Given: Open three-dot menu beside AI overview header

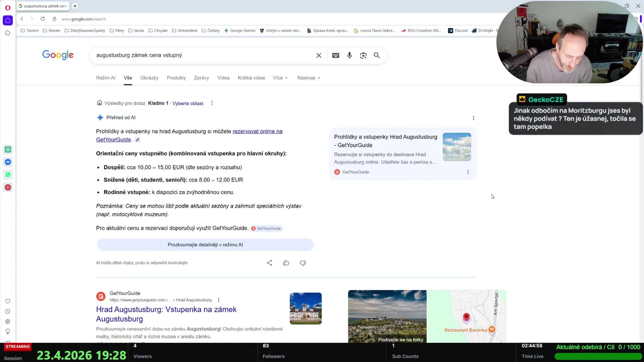Looking at the screenshot, I should tap(473, 118).
